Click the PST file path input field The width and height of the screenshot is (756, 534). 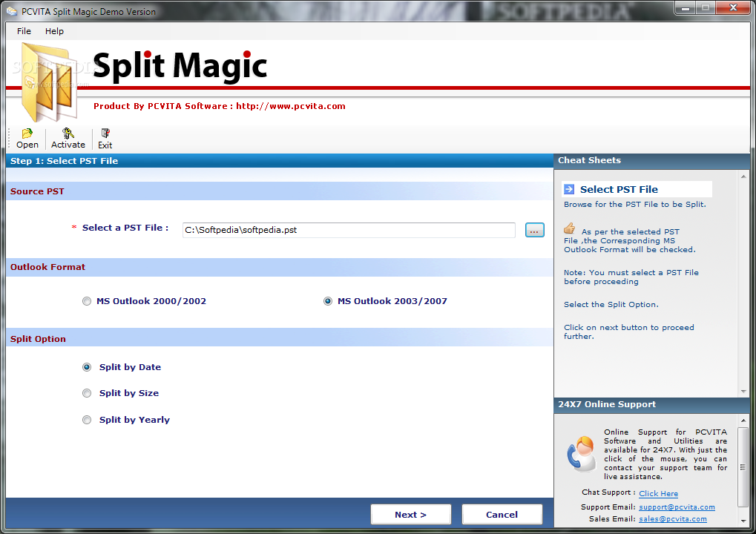(349, 230)
